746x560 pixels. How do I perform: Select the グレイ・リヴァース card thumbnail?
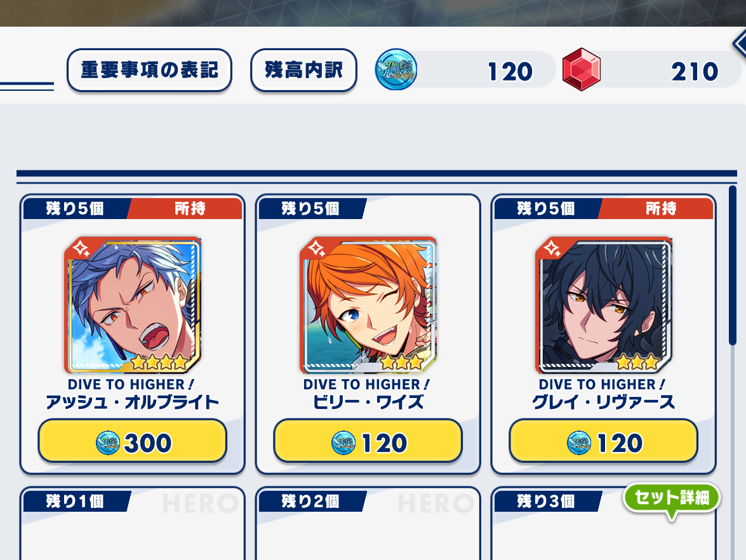[x=604, y=305]
